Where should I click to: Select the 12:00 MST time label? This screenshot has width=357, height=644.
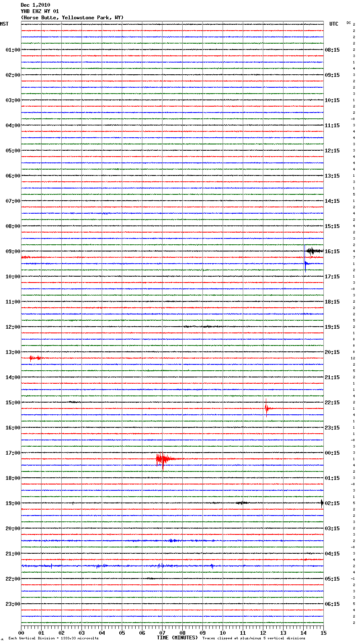[13, 327]
